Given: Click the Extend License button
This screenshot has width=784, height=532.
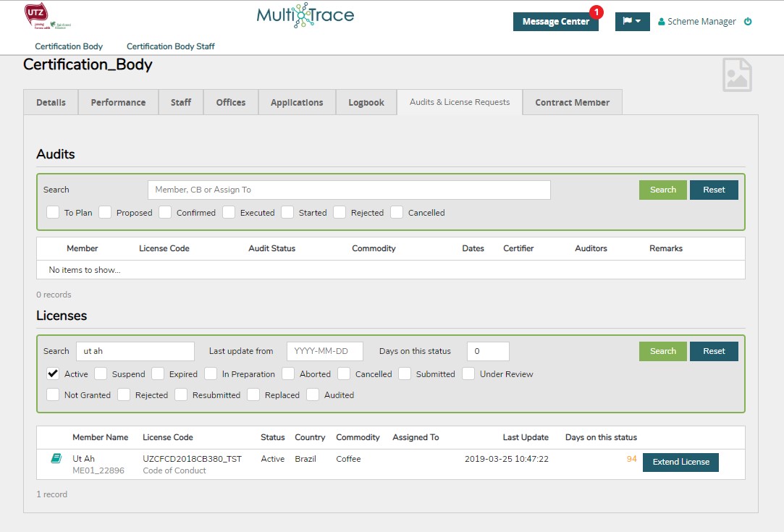Looking at the screenshot, I should (680, 462).
